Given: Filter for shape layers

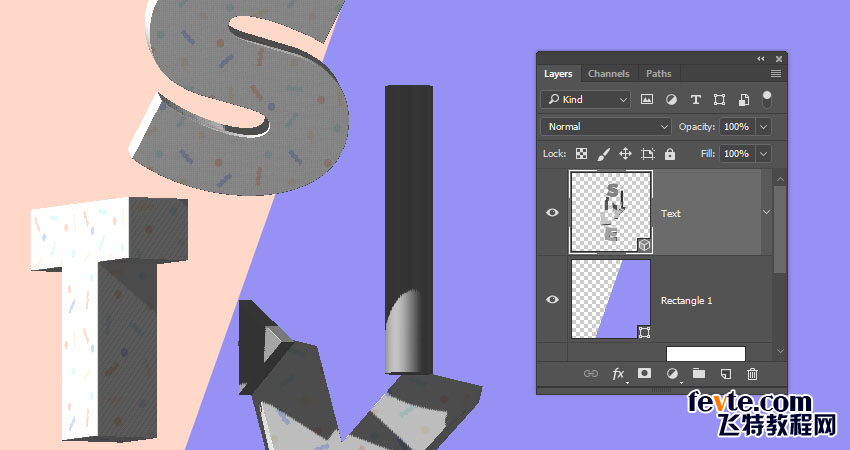Looking at the screenshot, I should tap(719, 100).
